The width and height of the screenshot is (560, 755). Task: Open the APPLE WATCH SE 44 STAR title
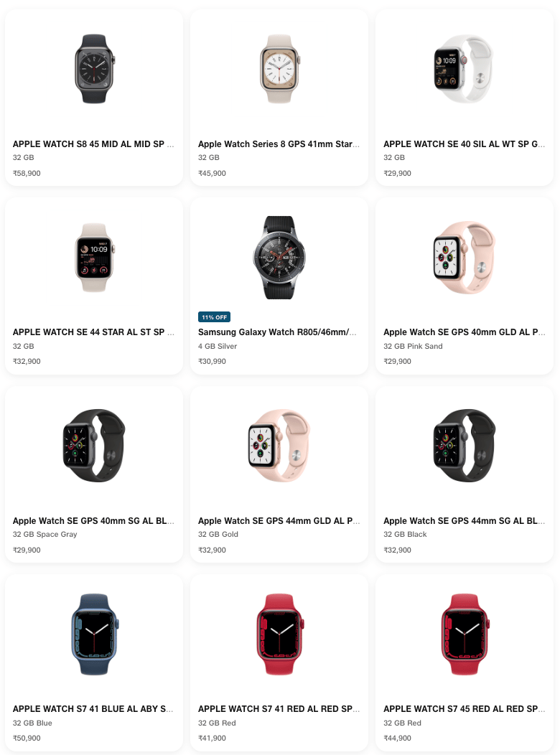[x=93, y=332]
